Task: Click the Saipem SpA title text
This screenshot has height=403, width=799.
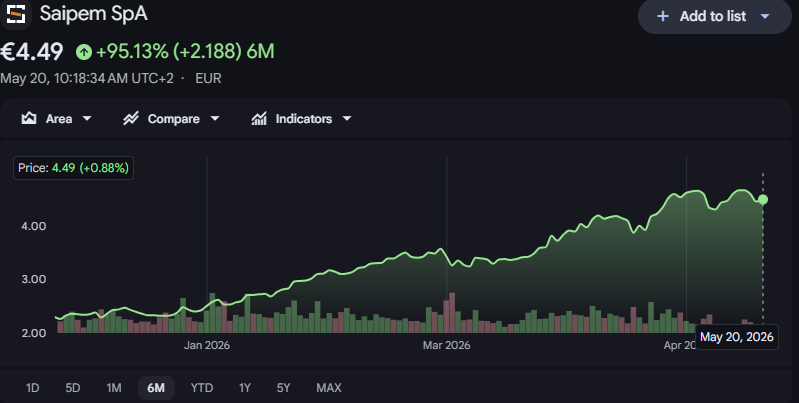Action: (94, 14)
